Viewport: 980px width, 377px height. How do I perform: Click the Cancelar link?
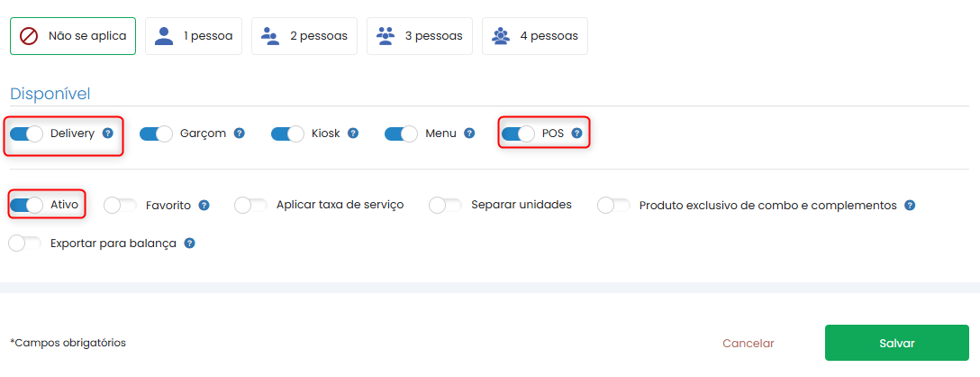[749, 344]
